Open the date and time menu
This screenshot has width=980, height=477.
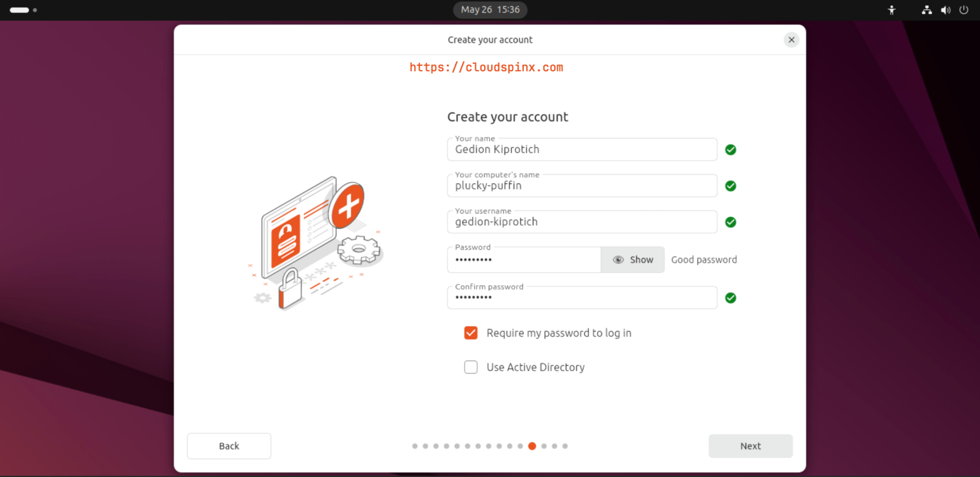(x=490, y=10)
